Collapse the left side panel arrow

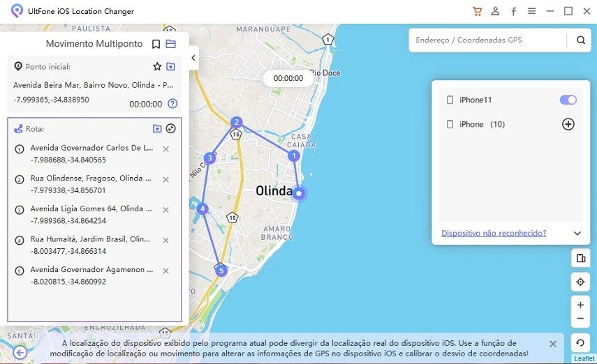[x=193, y=58]
